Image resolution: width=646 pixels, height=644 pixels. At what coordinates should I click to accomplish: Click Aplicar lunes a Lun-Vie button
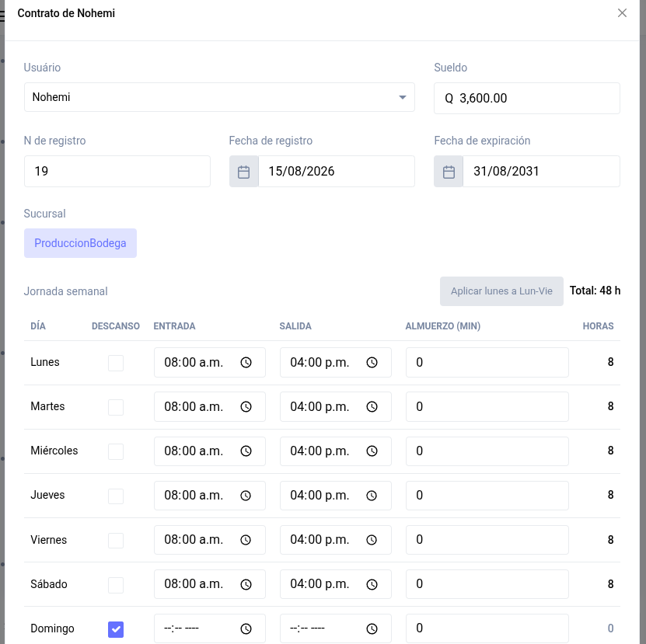501,291
